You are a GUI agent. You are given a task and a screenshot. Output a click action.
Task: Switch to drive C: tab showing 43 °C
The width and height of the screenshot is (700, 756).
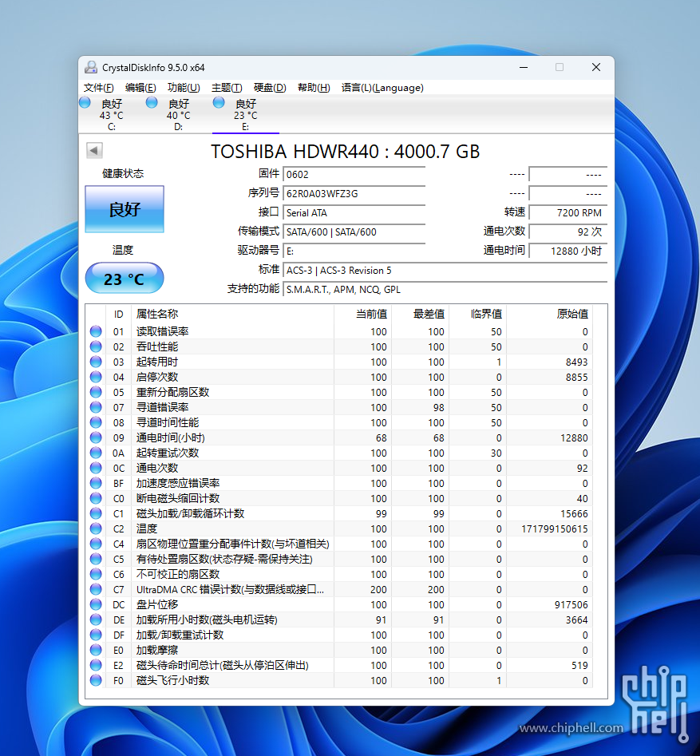tap(112, 115)
